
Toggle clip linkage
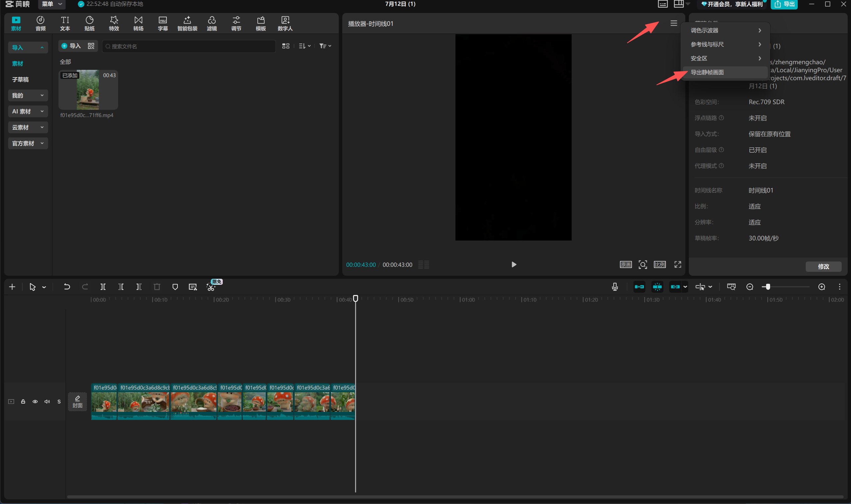[x=675, y=287]
